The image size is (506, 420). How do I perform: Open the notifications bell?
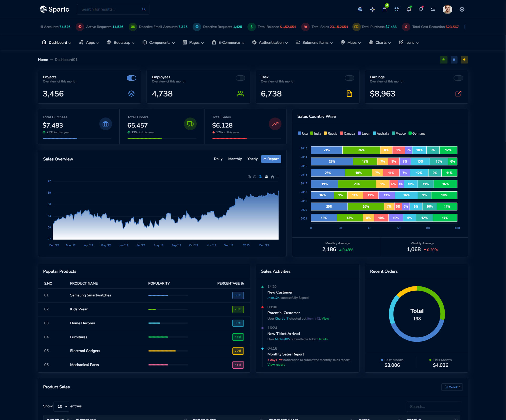(x=409, y=9)
